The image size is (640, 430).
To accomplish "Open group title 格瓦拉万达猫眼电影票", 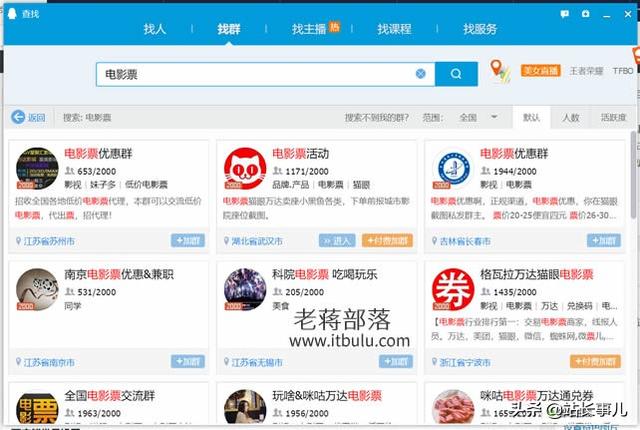I will coord(536,274).
